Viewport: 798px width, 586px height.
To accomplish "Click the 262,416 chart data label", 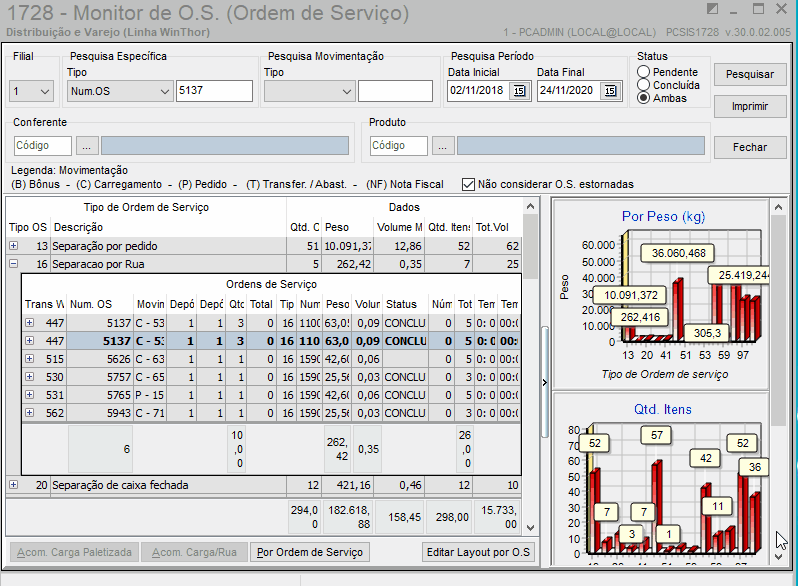I will click(x=640, y=317).
